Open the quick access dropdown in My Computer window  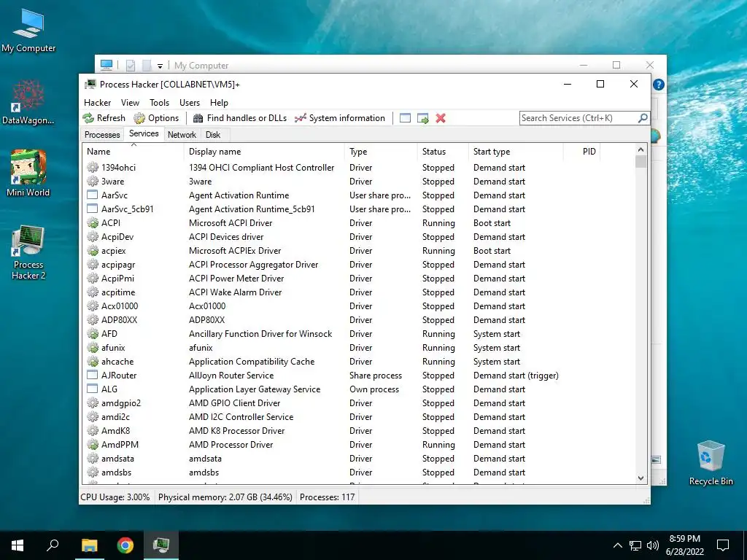(160, 66)
